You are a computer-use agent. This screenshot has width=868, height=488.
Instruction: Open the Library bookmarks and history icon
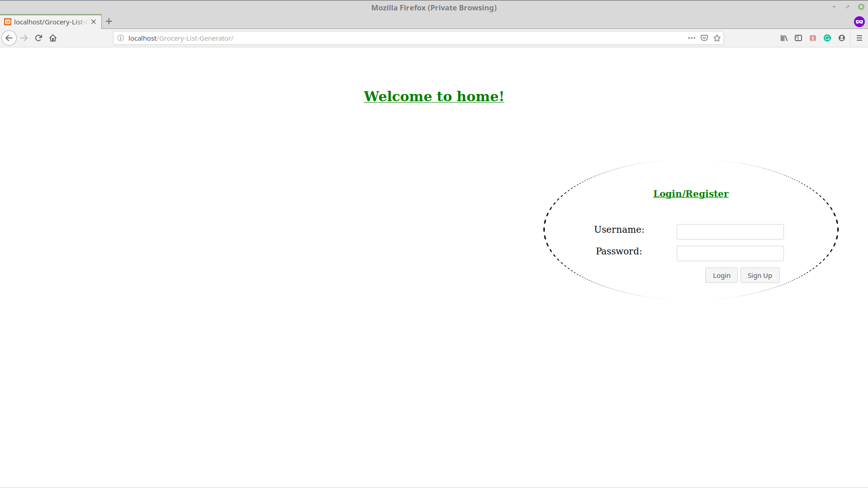pyautogui.click(x=784, y=38)
